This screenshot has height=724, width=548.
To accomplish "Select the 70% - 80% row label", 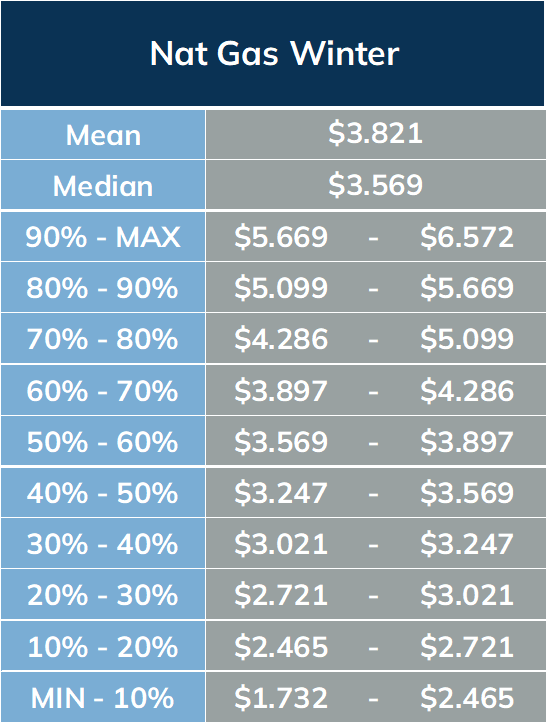I will [x=102, y=339].
